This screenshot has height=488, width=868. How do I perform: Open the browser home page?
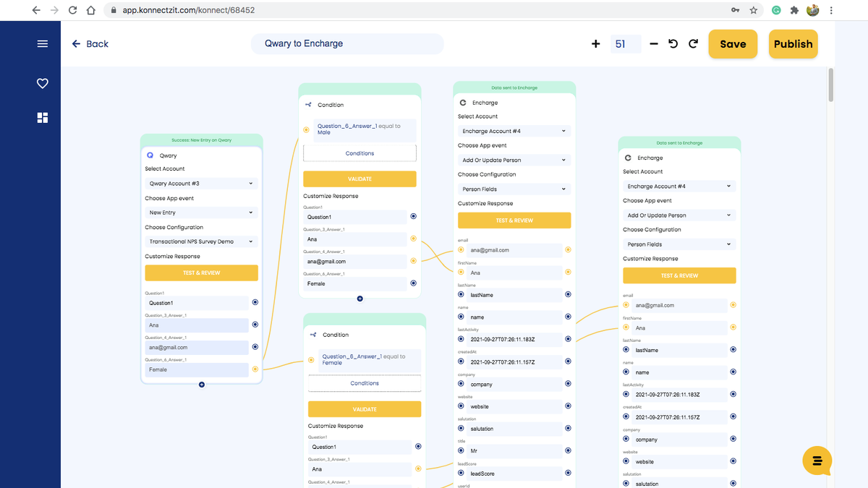coord(90,10)
